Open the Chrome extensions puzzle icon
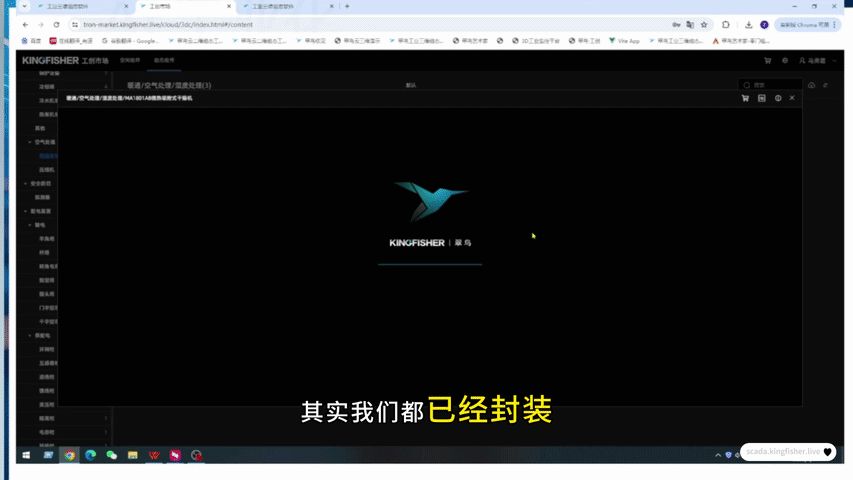Viewport: 853px width, 480px height. pyautogui.click(x=726, y=24)
